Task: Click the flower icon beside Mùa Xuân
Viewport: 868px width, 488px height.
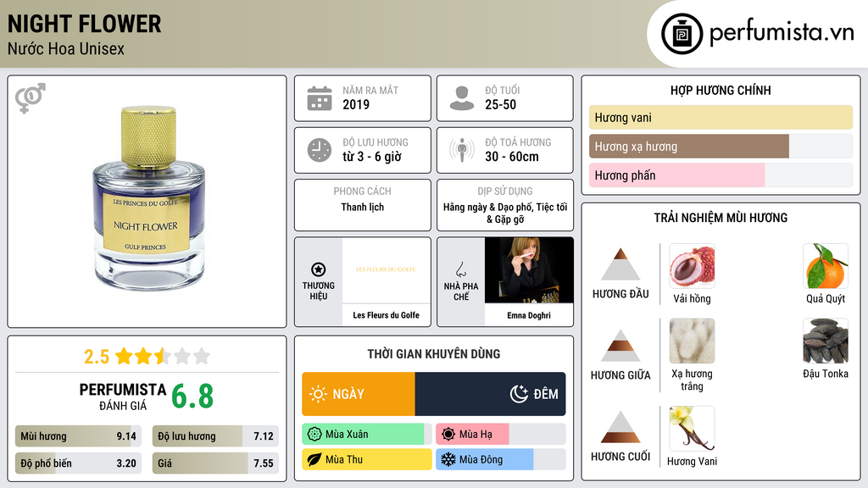Action: coord(314,435)
